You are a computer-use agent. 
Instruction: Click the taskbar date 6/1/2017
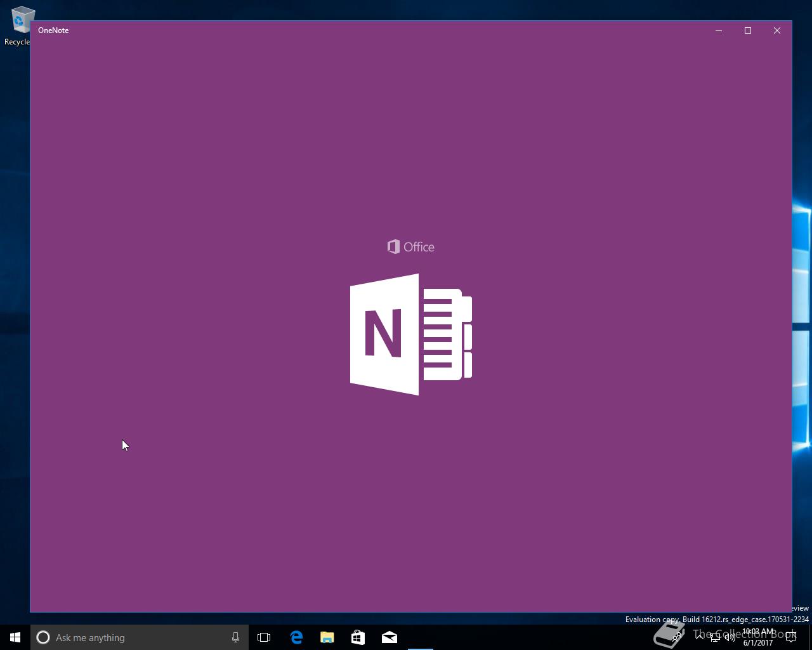tap(758, 643)
